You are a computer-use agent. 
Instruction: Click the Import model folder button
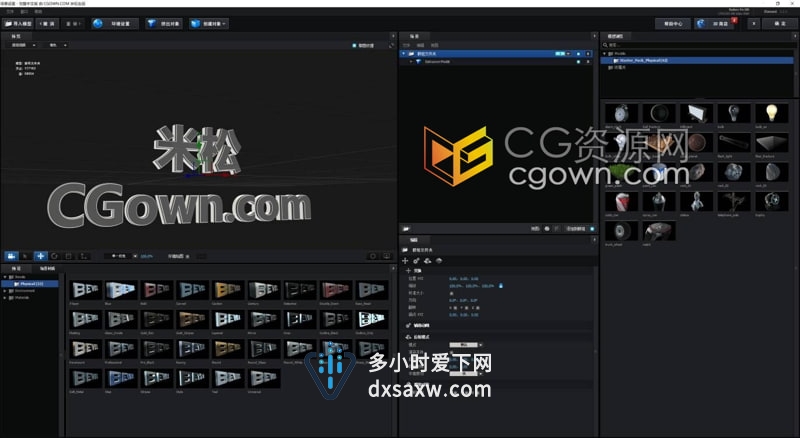tap(18, 23)
